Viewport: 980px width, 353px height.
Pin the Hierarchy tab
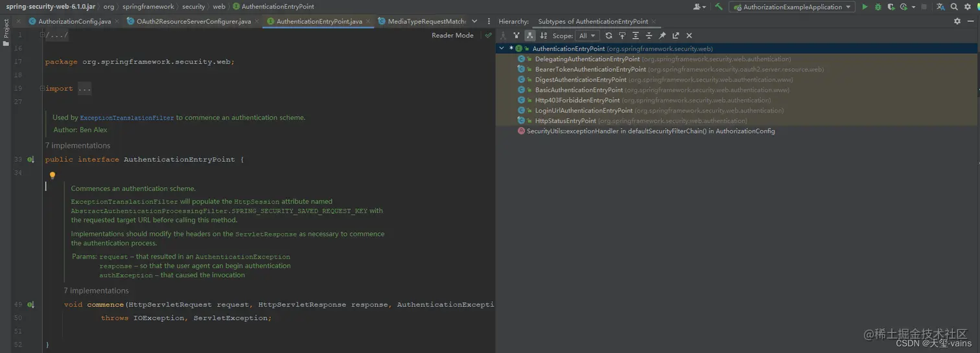pos(662,36)
